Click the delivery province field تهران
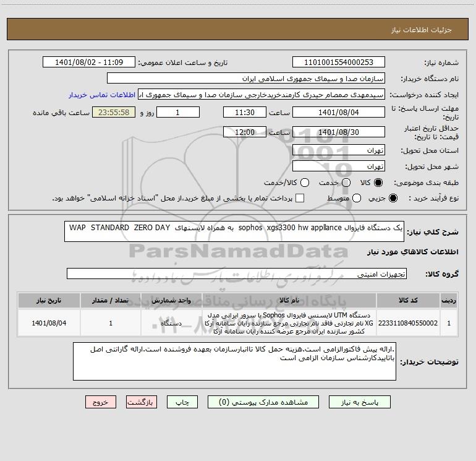Screen dimensions: 476x461 click(339, 150)
